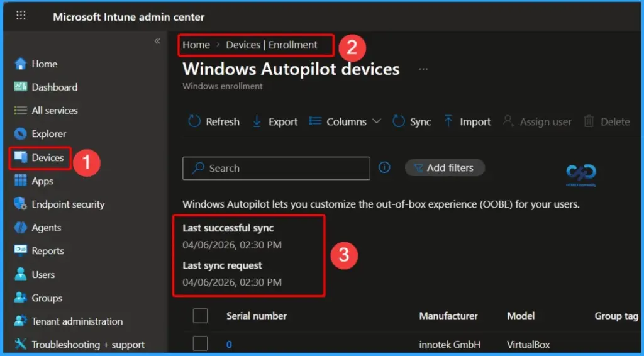Viewport: 644px width, 356px height.
Task: Focus the Search input field
Action: click(277, 168)
